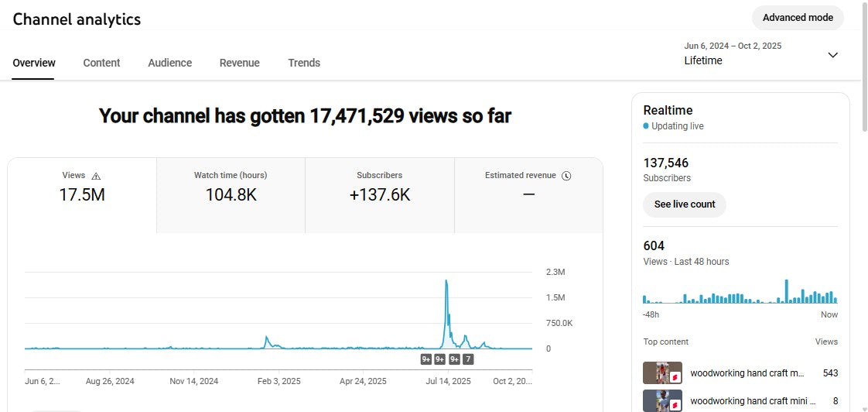This screenshot has width=868, height=412.
Task: Click the See live count button
Action: [x=684, y=204]
